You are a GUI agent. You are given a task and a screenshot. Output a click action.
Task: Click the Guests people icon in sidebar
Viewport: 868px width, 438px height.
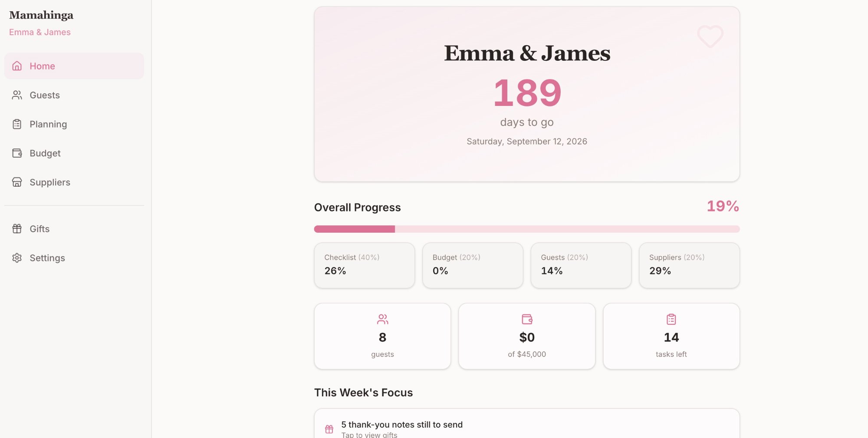(x=17, y=95)
